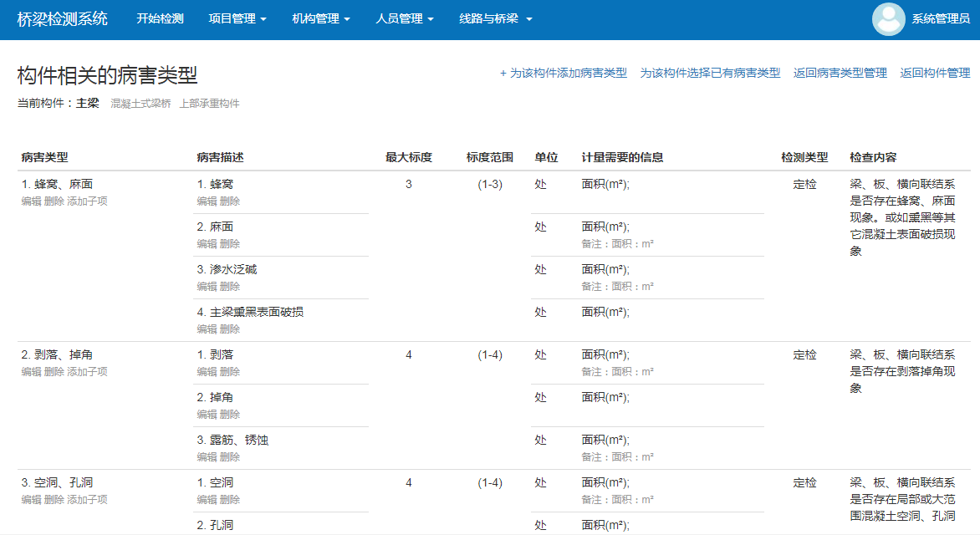
Task: Add sub-item to 空洞、孔洞 type
Action: click(x=87, y=500)
